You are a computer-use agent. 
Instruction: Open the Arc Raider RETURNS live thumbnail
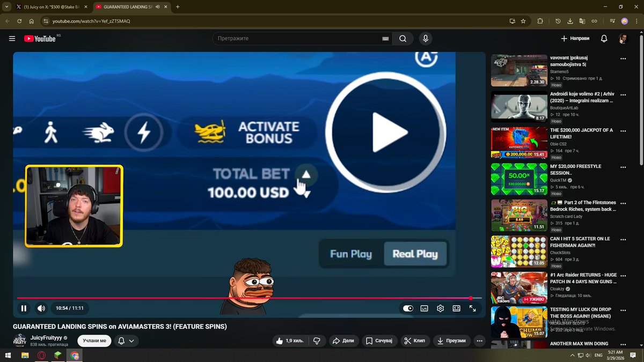click(519, 287)
